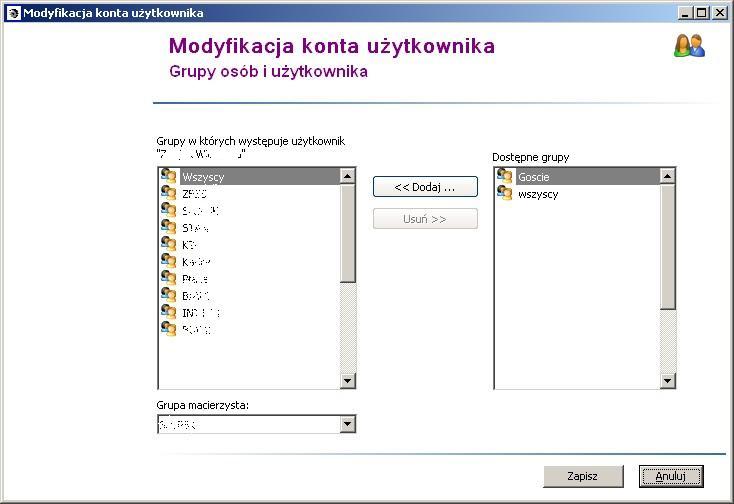734x504 pixels.
Task: Close the Modyfikacja konta użytkownika window
Action: pyautogui.click(x=719, y=13)
